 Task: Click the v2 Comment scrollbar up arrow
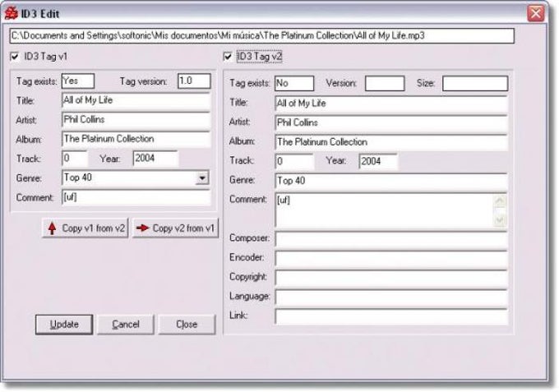(500, 201)
